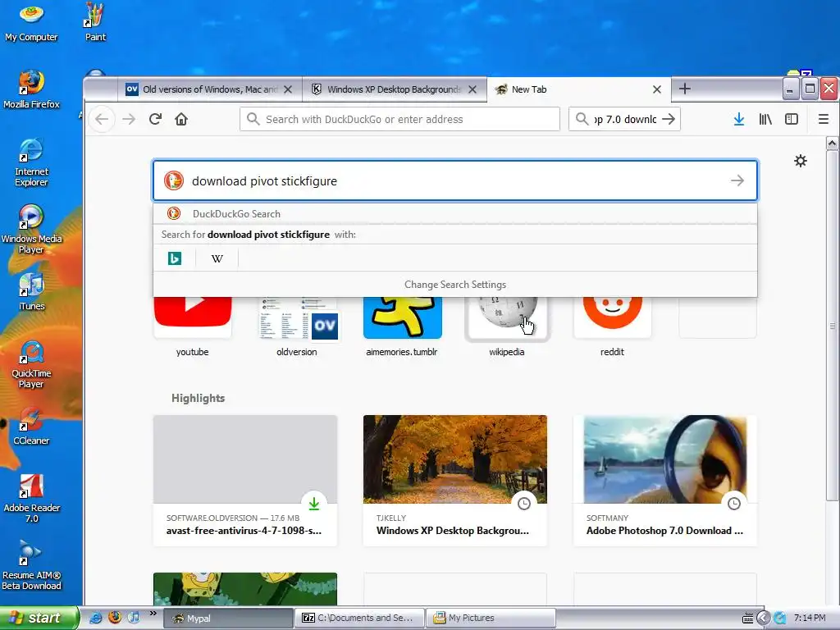Close the New Tab tab

(657, 89)
